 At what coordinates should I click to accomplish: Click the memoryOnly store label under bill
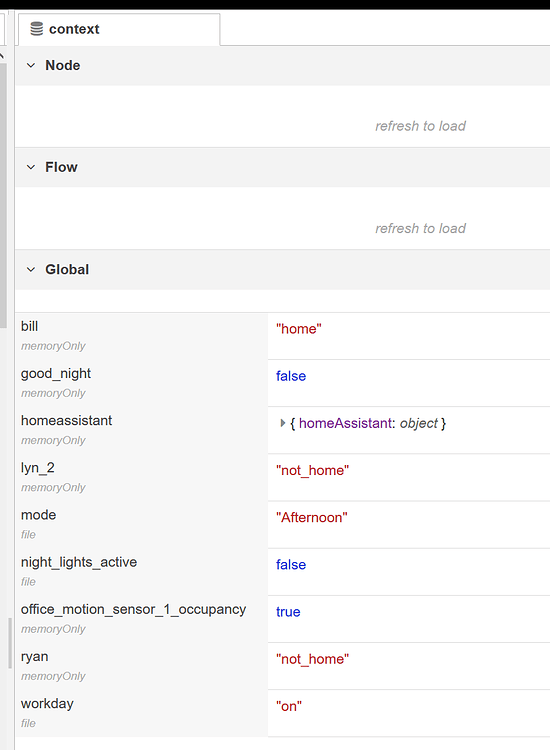53,346
